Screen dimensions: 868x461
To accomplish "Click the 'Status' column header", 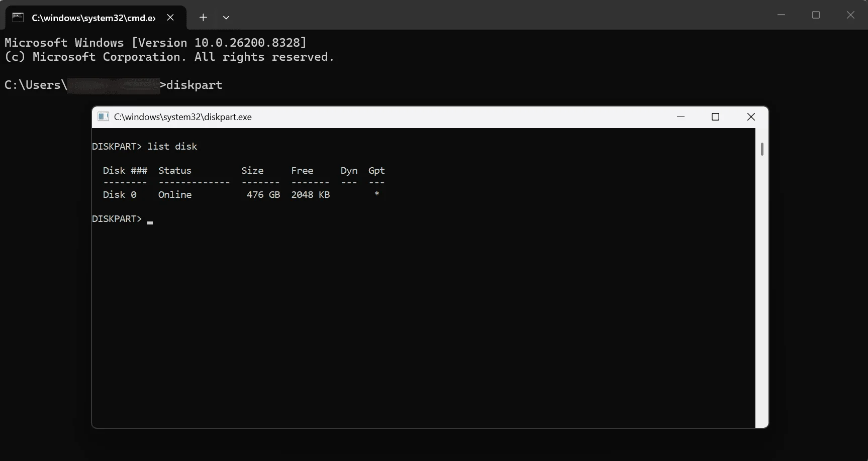I will 175,171.
